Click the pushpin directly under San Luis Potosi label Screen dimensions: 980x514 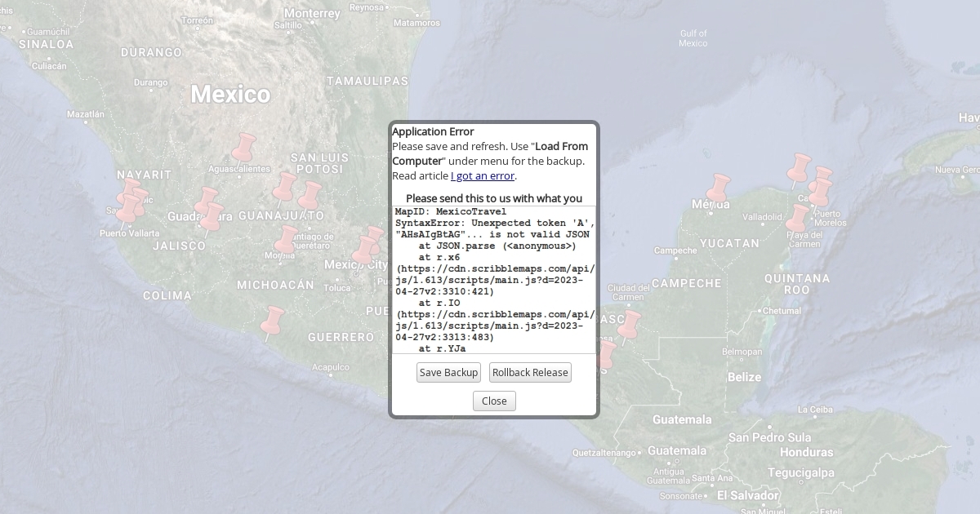[x=309, y=197]
